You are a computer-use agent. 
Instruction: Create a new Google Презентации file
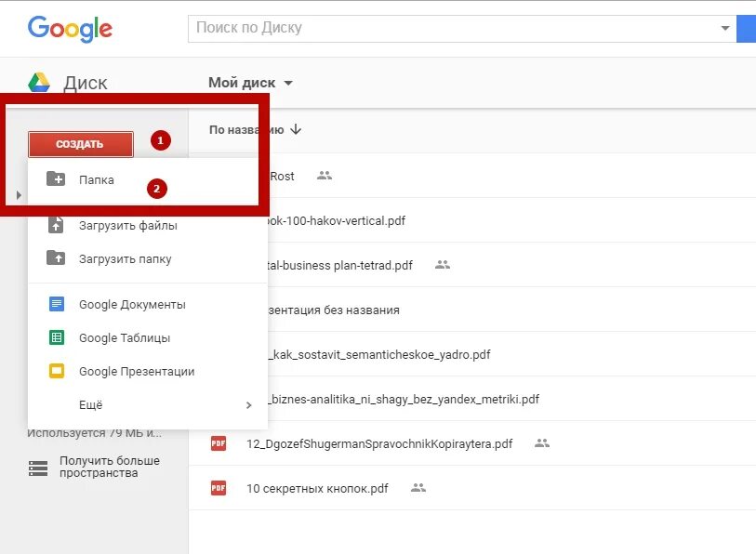pyautogui.click(x=148, y=371)
